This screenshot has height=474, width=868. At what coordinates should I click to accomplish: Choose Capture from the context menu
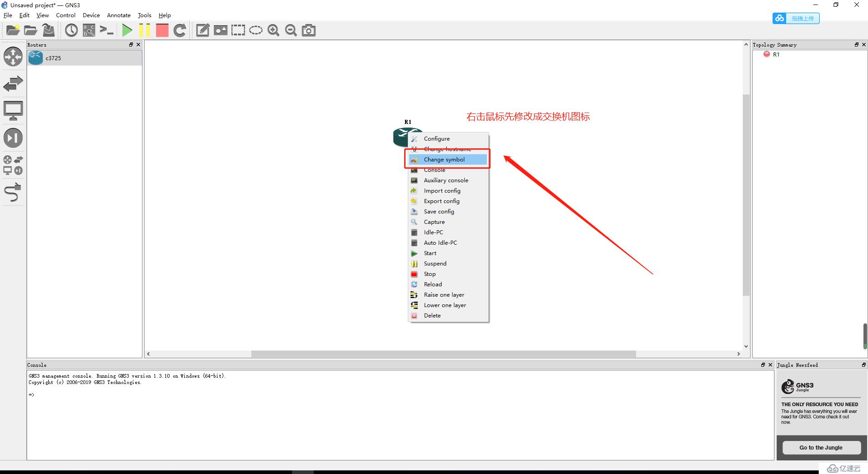click(448, 222)
